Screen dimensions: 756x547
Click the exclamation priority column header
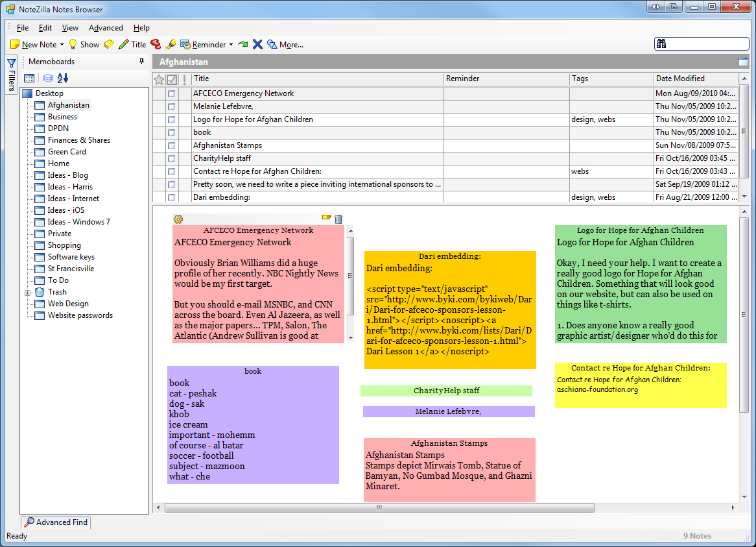coord(184,79)
